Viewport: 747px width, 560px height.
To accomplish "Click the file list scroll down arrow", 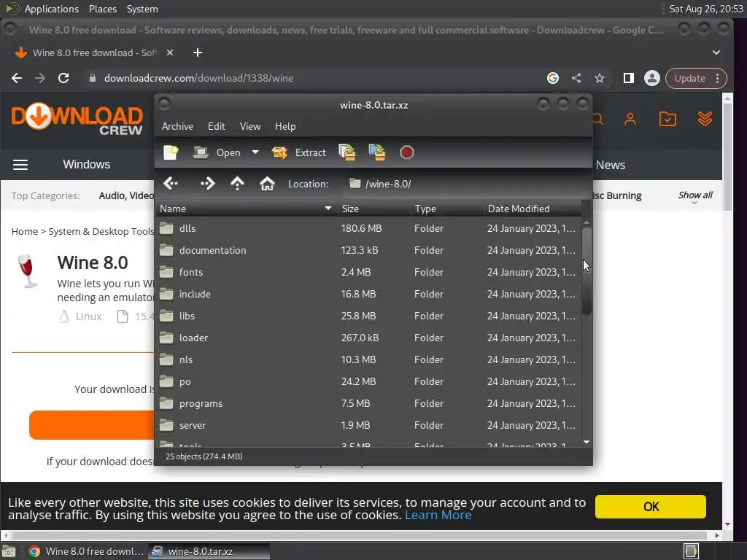I will click(x=587, y=443).
